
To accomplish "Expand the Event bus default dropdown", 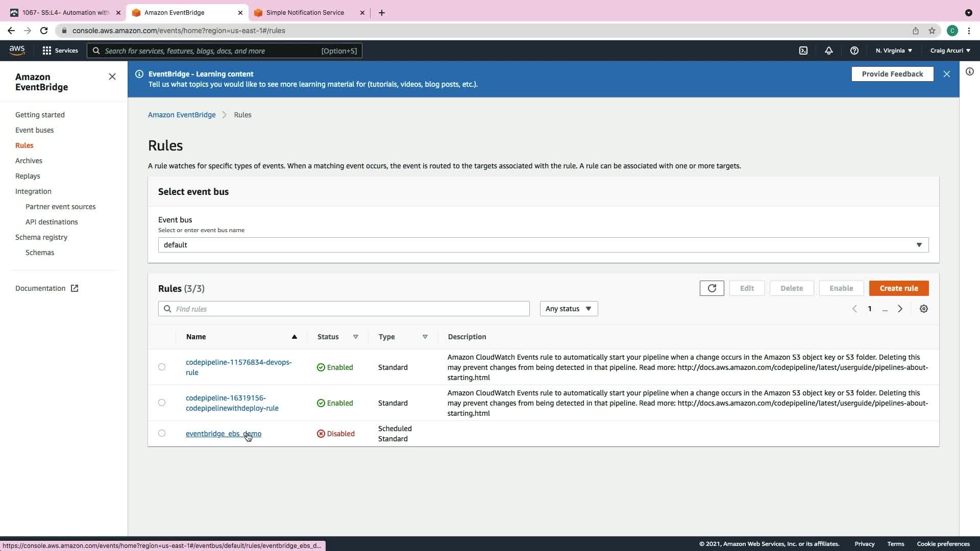I will (543, 245).
